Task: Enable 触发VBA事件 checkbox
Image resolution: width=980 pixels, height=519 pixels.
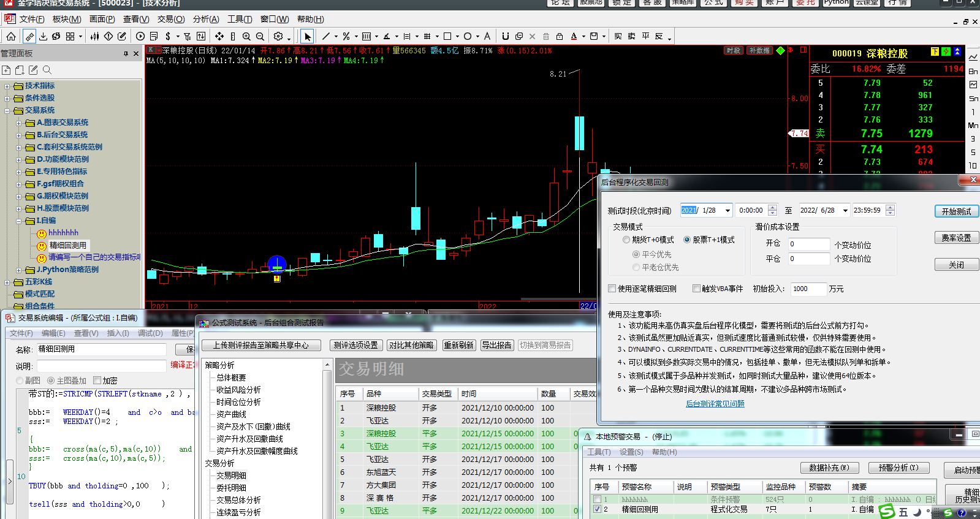Action: [696, 288]
